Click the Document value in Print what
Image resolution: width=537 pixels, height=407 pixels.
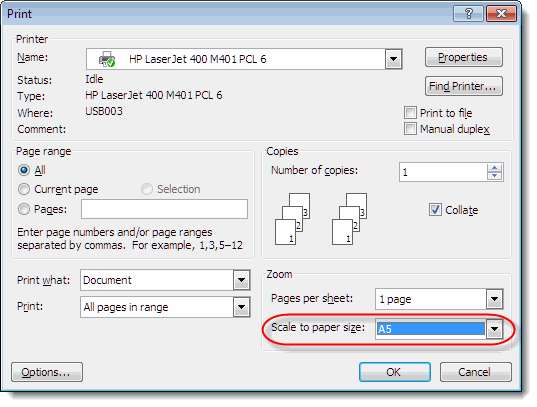click(107, 280)
